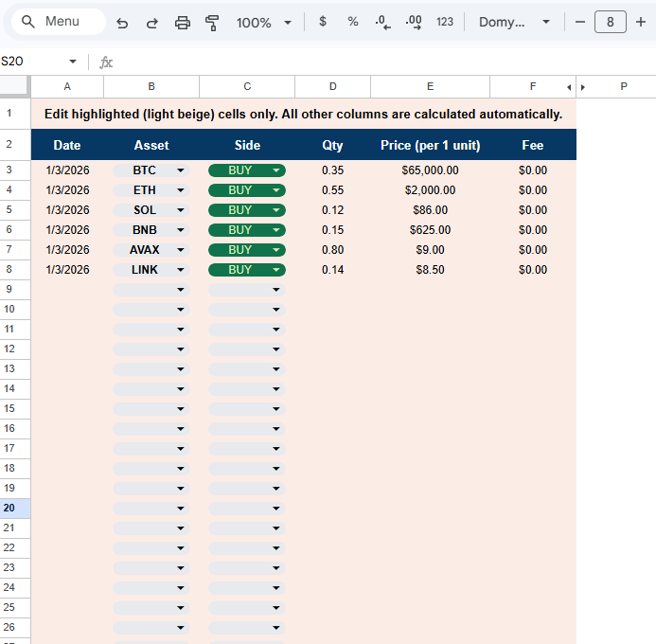This screenshot has width=656, height=644.
Task: Open the 100% zoom dropdown
Action: [x=264, y=23]
